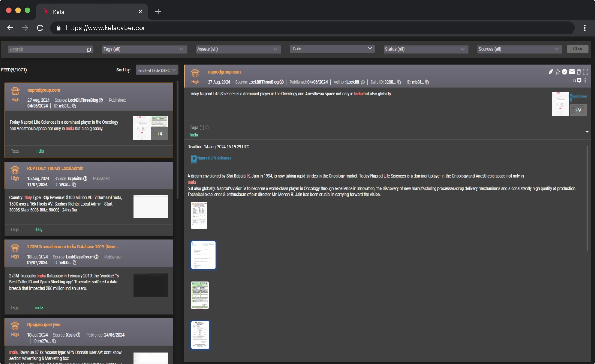595x364 pixels.
Task: Open +9 more images thumbnail
Action: [x=578, y=110]
